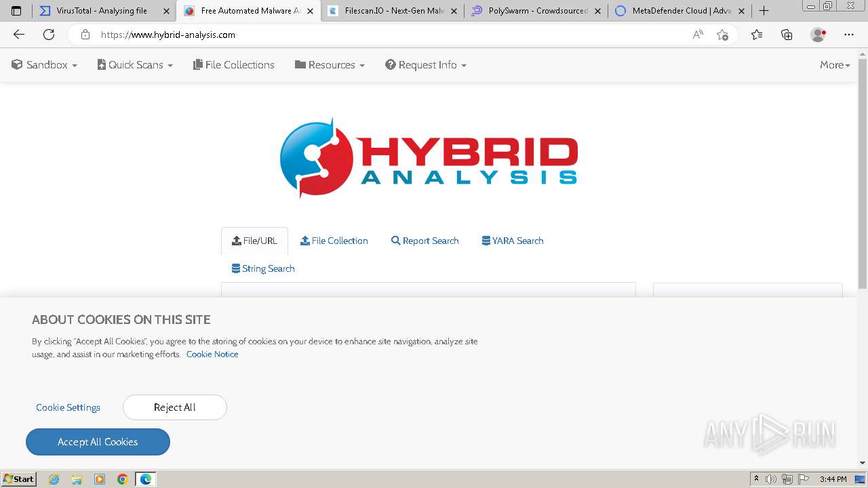Select the YARA Search tab

point(513,241)
